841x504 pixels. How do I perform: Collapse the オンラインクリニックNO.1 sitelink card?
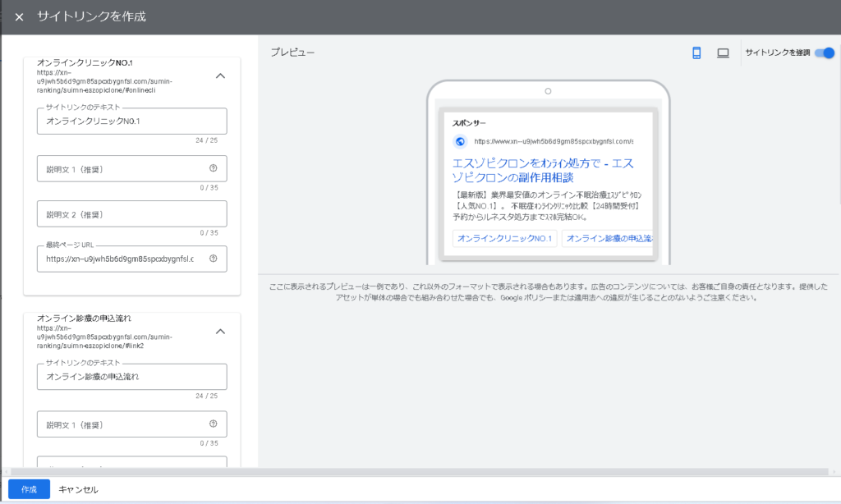(x=220, y=76)
